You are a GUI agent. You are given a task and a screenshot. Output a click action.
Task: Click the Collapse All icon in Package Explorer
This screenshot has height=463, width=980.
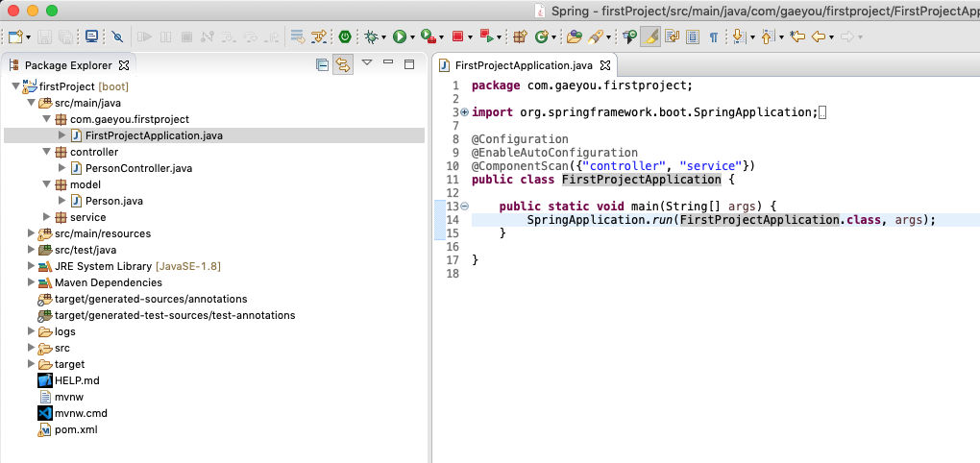(322, 64)
